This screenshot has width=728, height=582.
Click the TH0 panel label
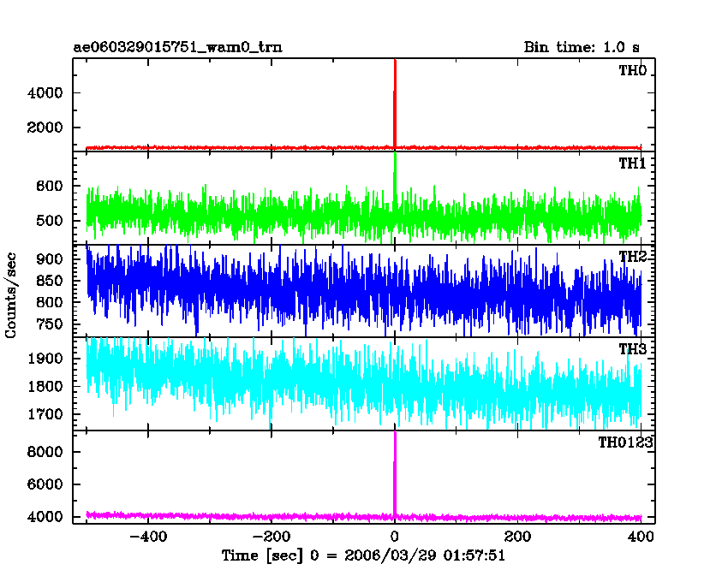click(x=632, y=70)
